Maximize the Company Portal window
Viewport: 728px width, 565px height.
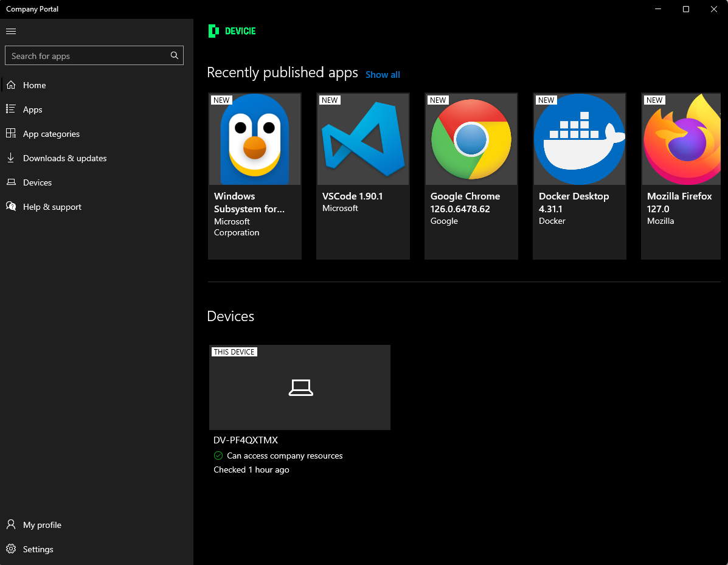[686, 9]
